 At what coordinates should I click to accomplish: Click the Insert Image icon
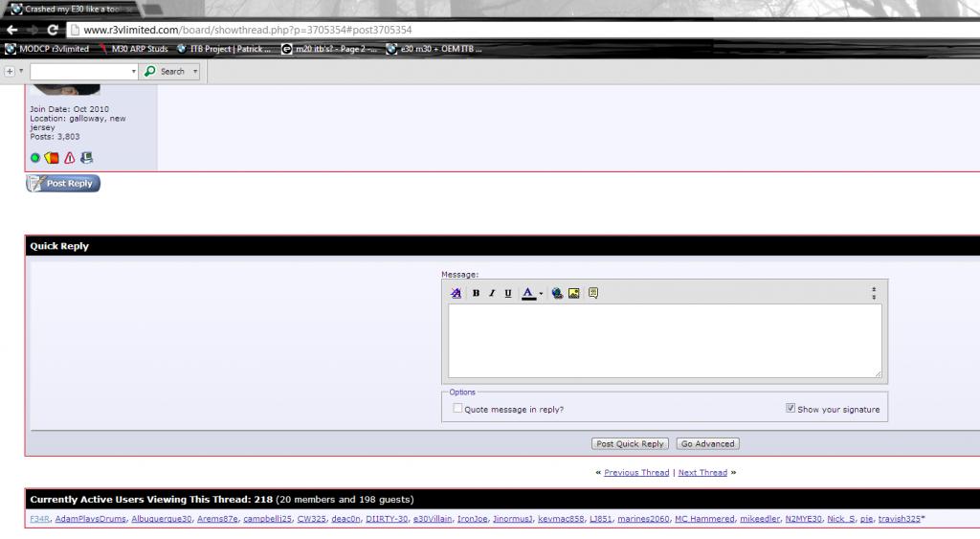pyautogui.click(x=574, y=293)
